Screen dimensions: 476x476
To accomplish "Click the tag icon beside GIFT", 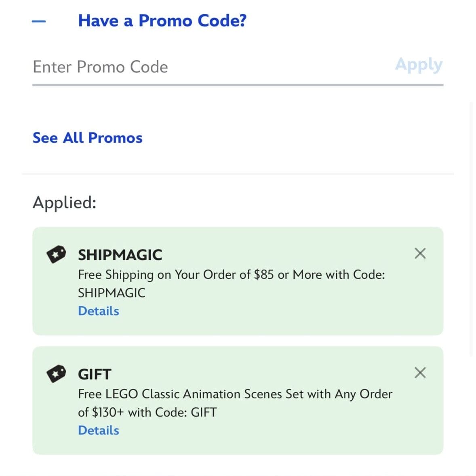I will pyautogui.click(x=56, y=373).
